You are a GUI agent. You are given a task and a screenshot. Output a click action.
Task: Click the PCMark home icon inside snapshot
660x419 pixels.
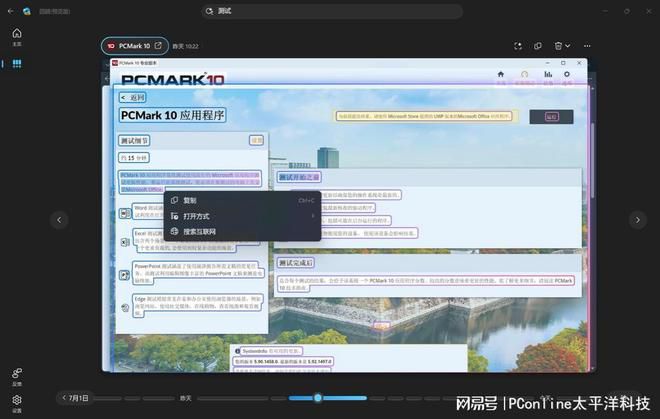click(x=500, y=75)
